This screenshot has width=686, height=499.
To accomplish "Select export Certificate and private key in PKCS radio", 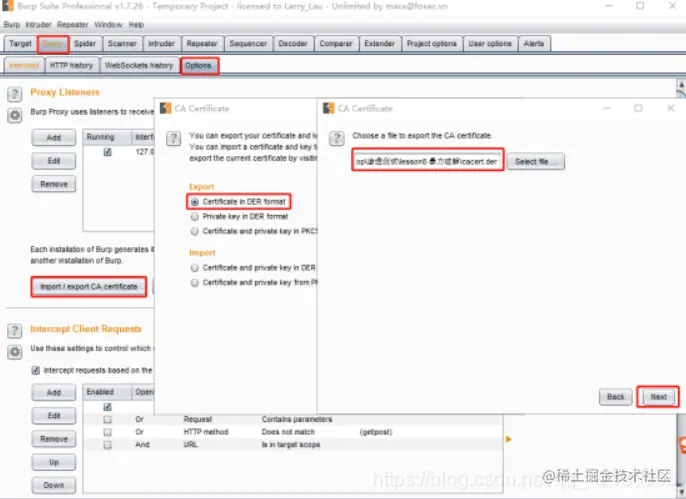I will 195,231.
